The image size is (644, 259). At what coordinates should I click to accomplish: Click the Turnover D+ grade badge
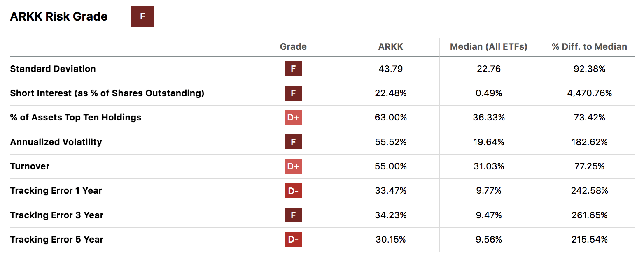[293, 166]
